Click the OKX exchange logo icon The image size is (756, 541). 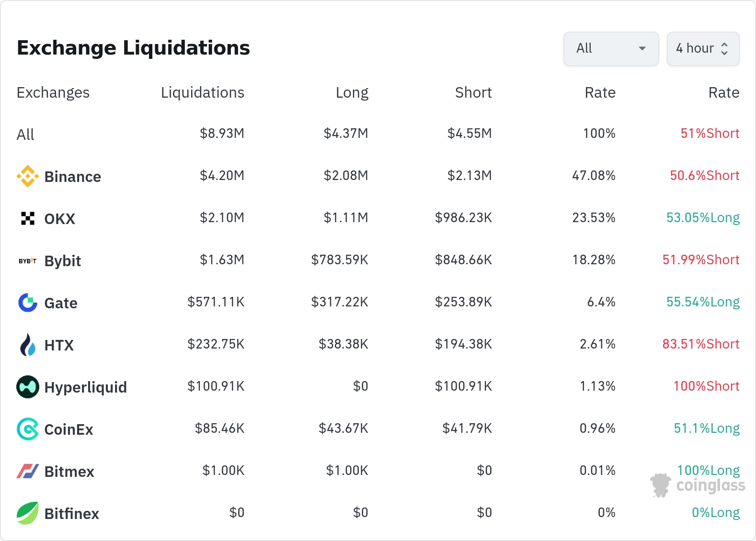point(28,219)
